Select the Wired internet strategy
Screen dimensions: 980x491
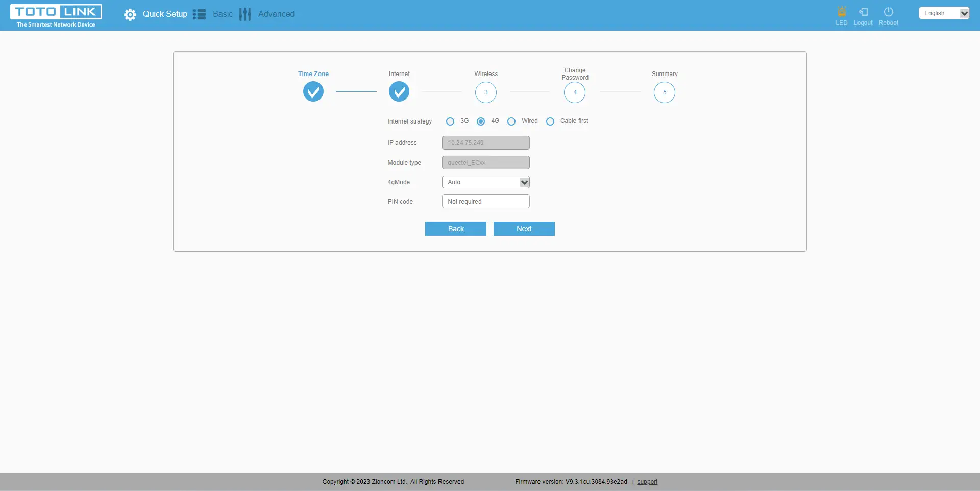tap(511, 121)
